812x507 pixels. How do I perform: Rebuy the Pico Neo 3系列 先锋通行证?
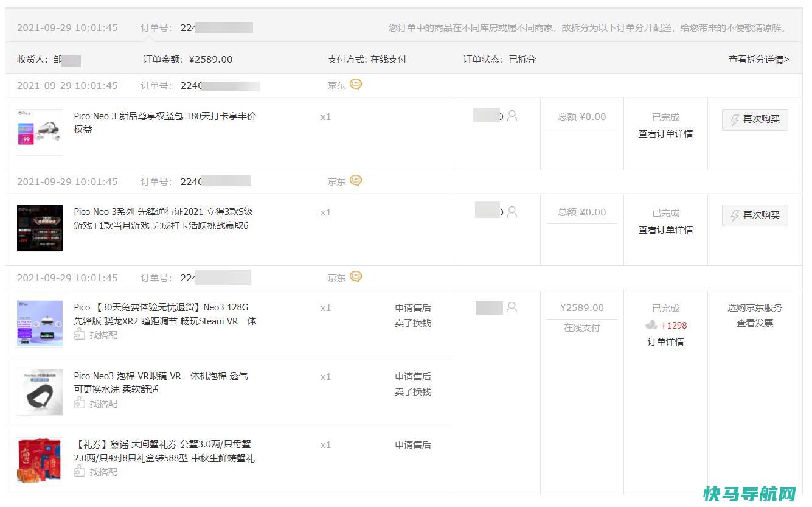(x=755, y=215)
